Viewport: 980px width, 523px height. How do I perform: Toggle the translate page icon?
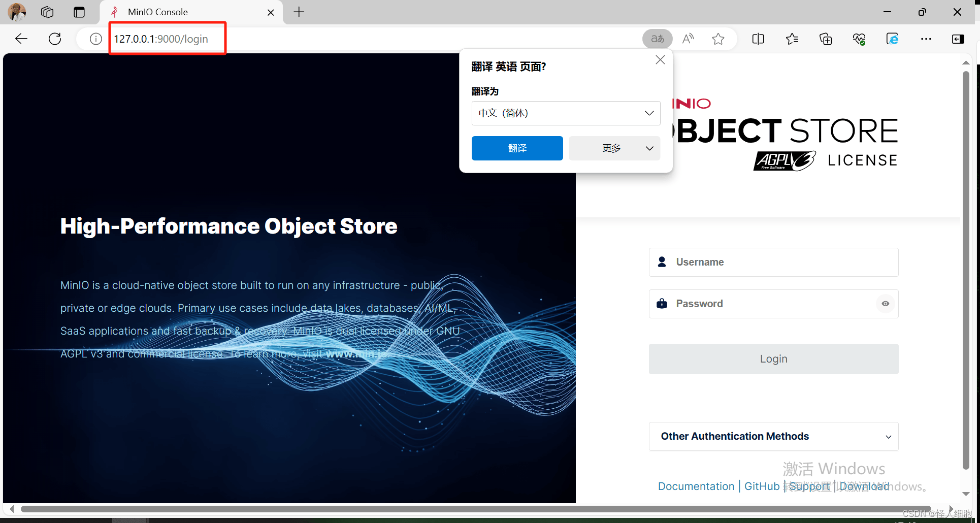(x=658, y=39)
